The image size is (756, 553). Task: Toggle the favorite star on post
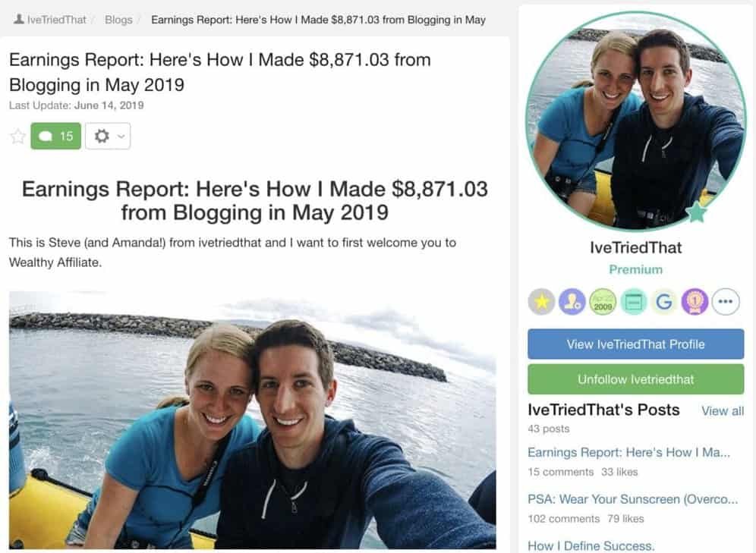18,137
